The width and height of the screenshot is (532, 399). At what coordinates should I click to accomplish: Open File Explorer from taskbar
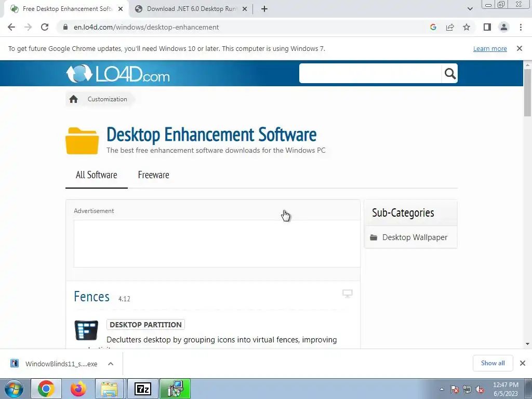click(110, 389)
